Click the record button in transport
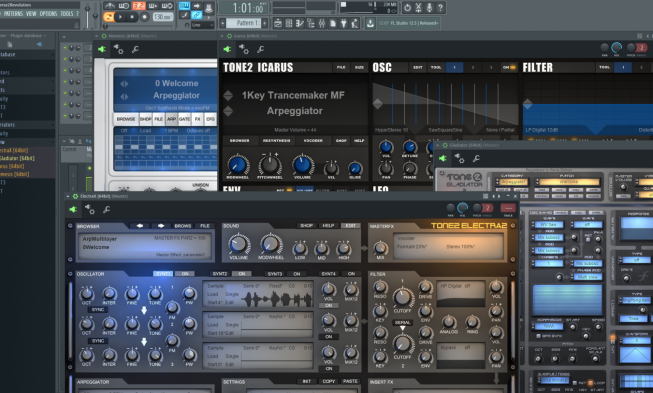 point(144,17)
